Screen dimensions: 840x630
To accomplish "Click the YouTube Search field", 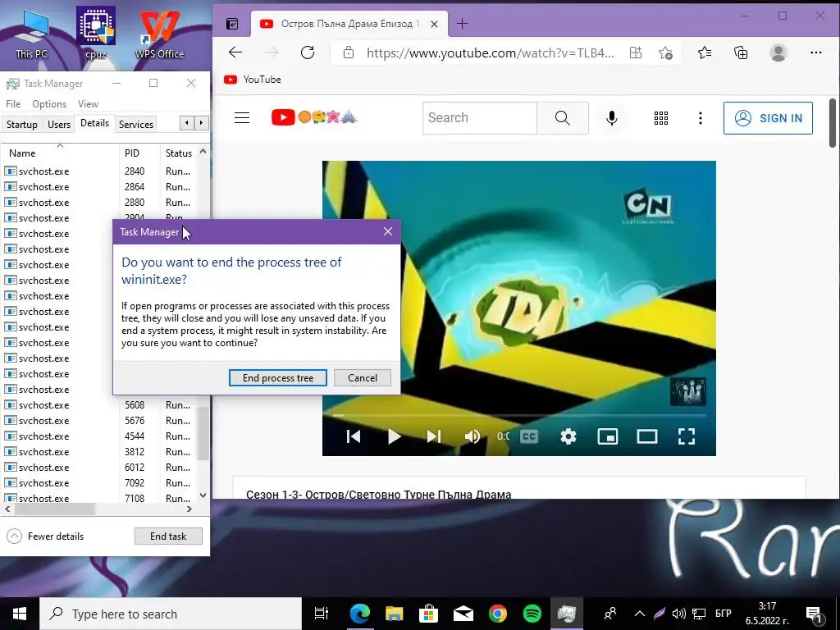I will 480,118.
